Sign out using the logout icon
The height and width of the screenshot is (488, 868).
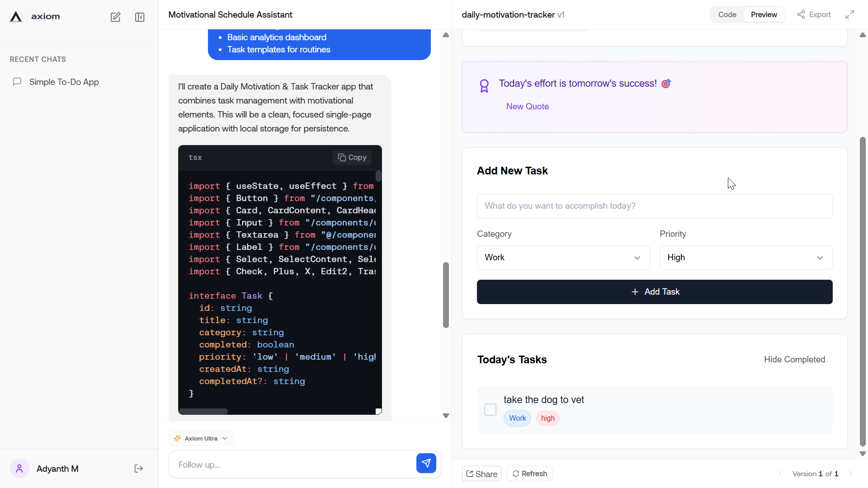coord(138,469)
